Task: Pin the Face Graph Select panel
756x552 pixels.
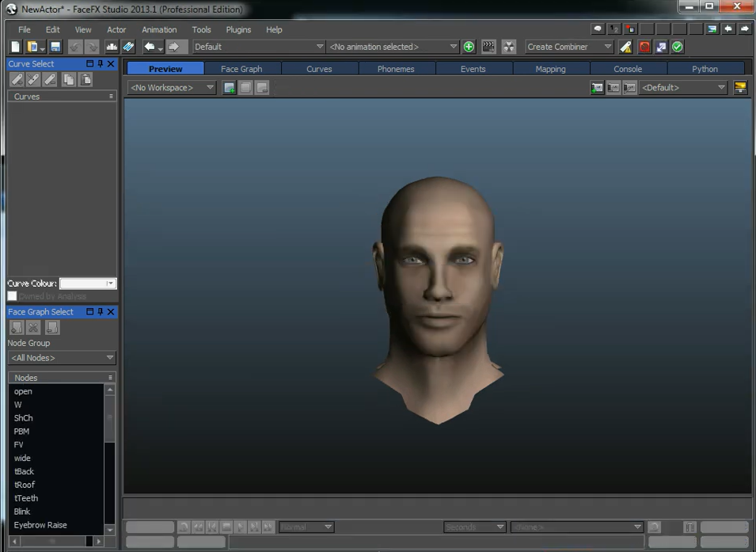Action: pos(99,311)
